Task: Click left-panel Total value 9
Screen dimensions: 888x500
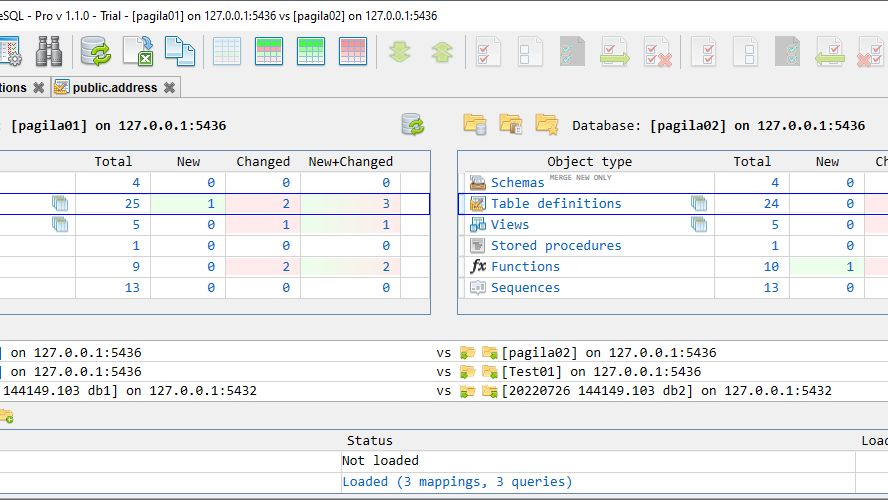Action: click(136, 267)
